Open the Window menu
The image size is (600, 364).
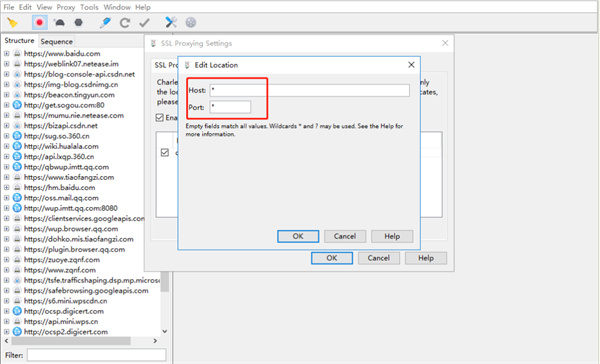117,7
